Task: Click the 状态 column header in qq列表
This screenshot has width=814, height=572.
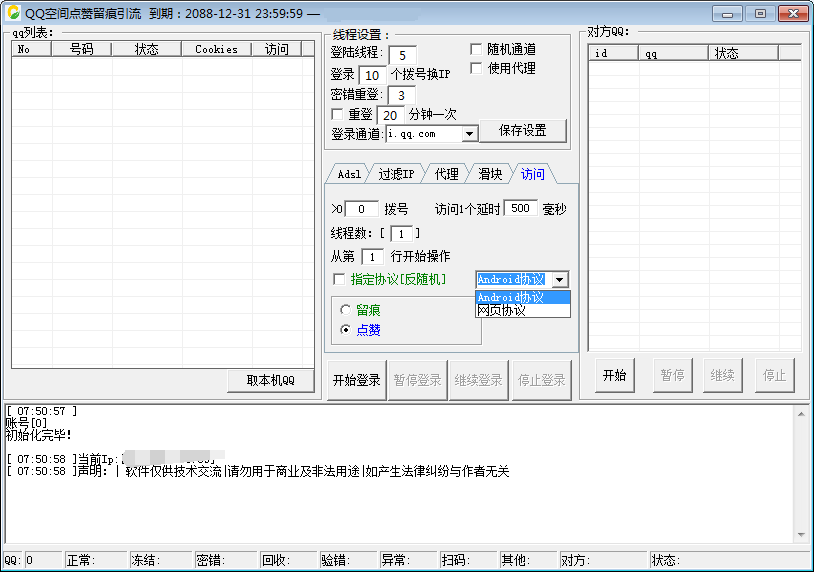Action: 146,49
